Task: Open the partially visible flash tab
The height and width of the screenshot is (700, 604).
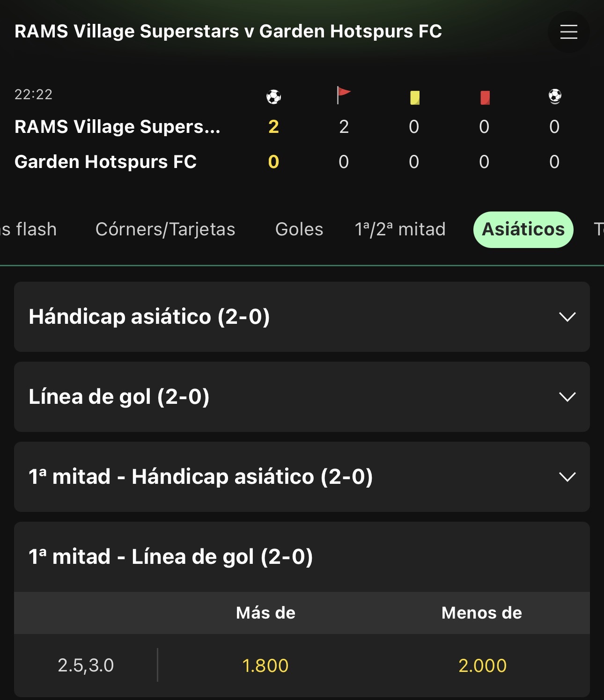Action: pos(28,229)
